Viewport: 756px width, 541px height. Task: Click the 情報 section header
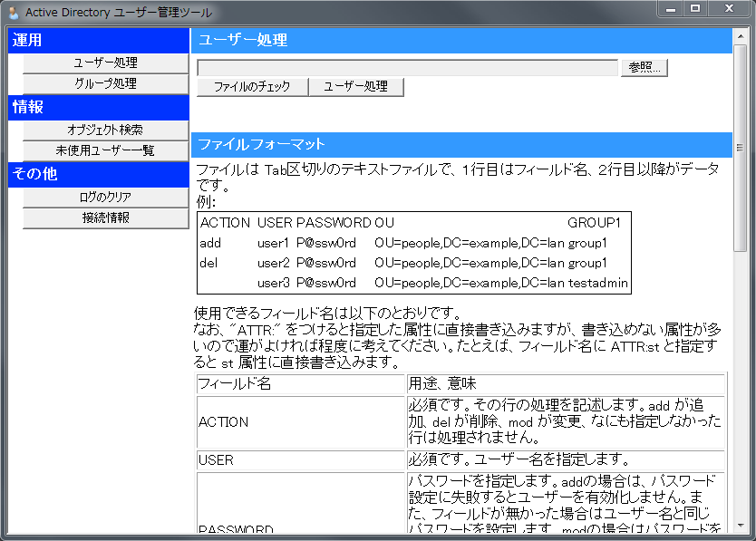click(x=99, y=107)
